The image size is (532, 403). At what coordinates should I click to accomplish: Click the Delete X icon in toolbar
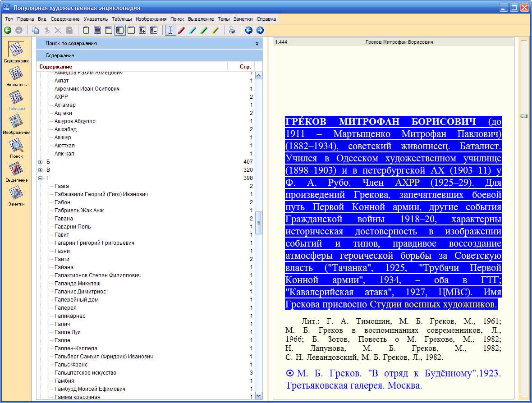point(58,30)
